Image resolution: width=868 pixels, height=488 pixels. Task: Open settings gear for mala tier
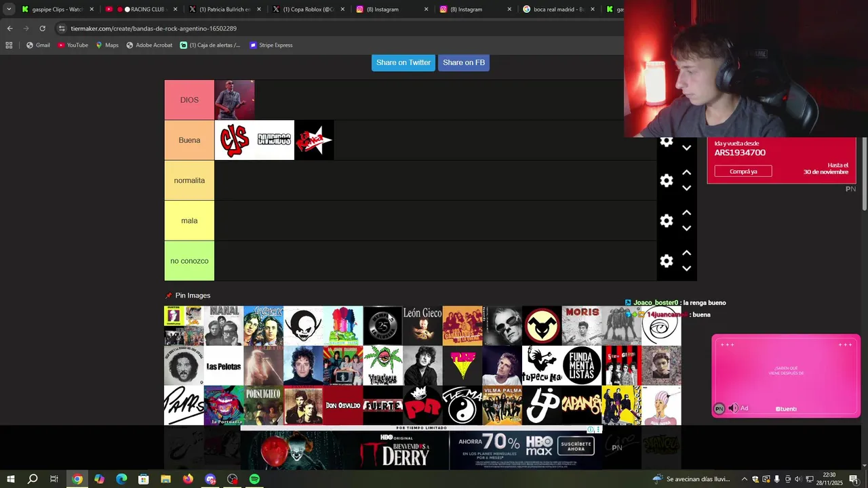pyautogui.click(x=667, y=220)
